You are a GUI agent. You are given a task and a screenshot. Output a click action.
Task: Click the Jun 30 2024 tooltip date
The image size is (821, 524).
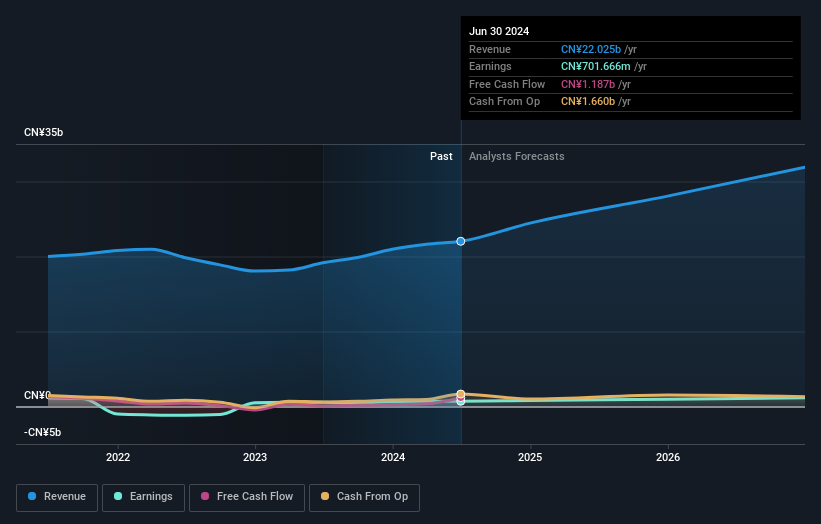point(499,31)
